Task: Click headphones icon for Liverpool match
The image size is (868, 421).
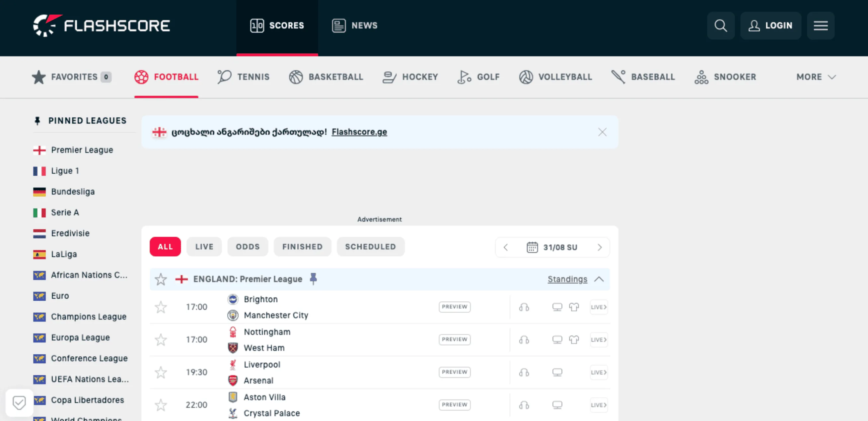Action: pyautogui.click(x=524, y=372)
